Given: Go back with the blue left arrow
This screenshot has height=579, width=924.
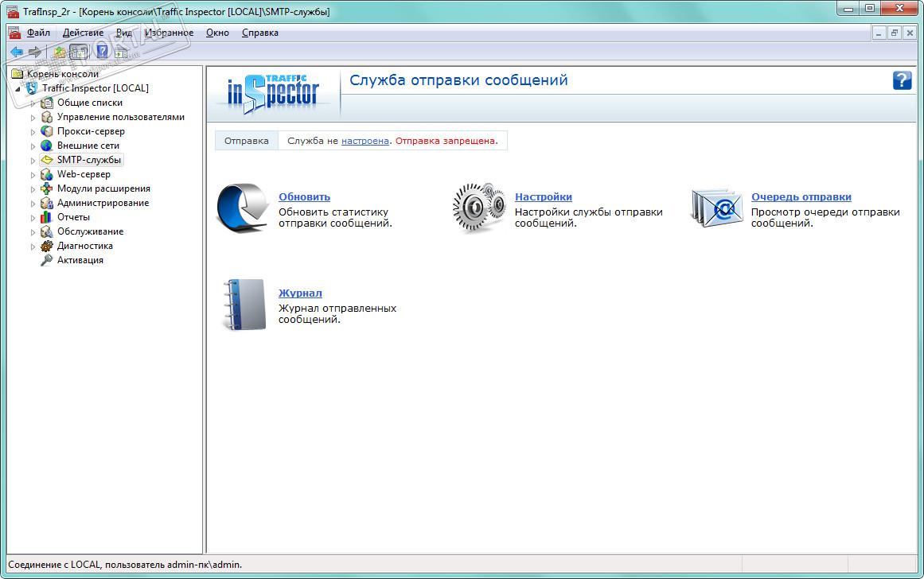Looking at the screenshot, I should [17, 52].
